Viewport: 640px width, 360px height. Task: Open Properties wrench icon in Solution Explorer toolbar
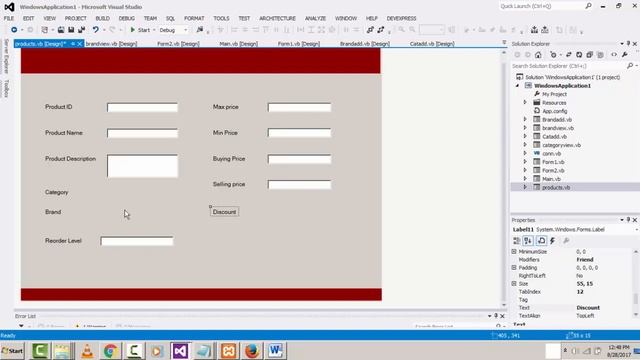pos(624,55)
